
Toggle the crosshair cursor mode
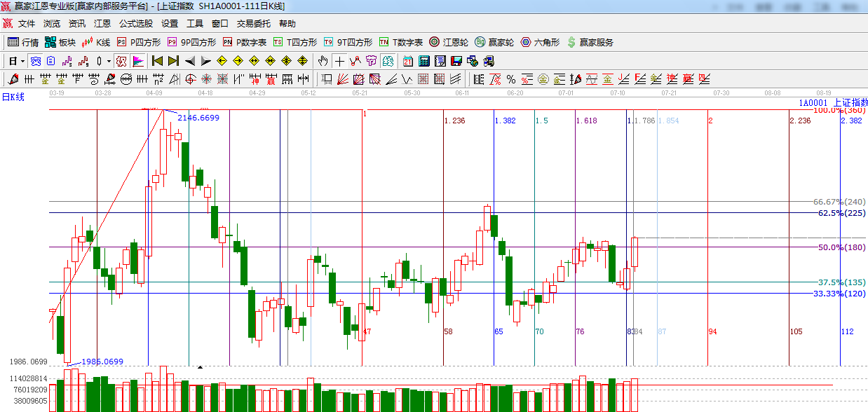point(339,61)
